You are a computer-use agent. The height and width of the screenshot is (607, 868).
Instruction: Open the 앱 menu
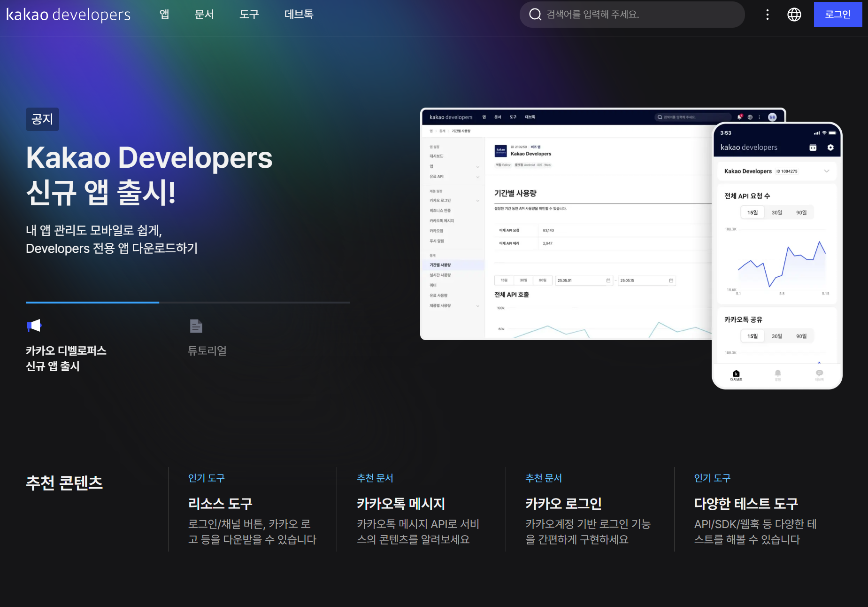pyautogui.click(x=164, y=15)
